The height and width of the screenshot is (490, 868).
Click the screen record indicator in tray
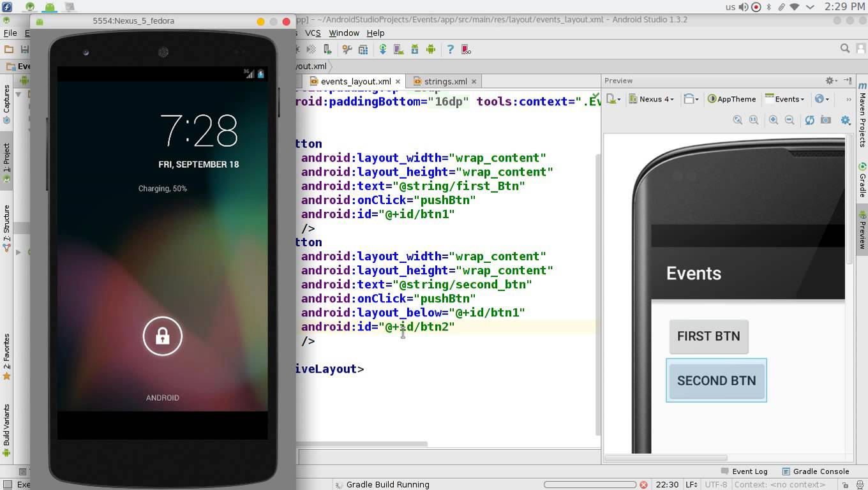[756, 7]
